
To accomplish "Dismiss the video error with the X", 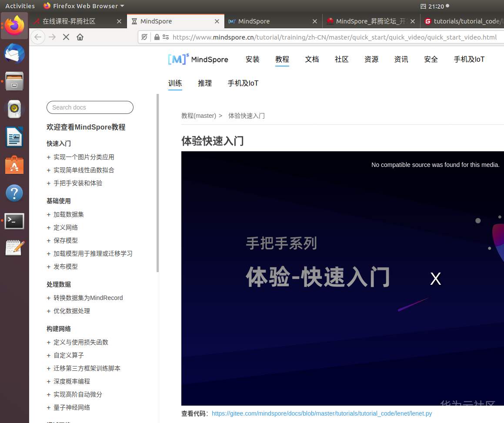I will coord(436,279).
